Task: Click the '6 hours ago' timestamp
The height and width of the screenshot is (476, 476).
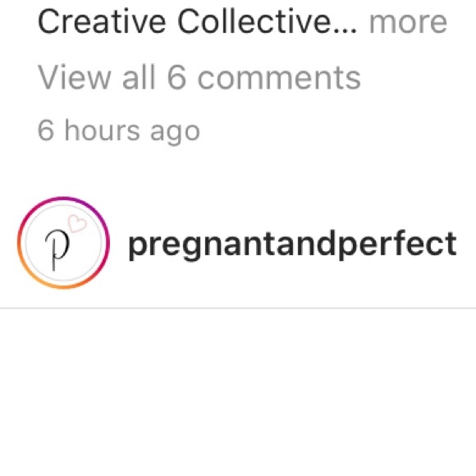Action: pyautogui.click(x=119, y=131)
